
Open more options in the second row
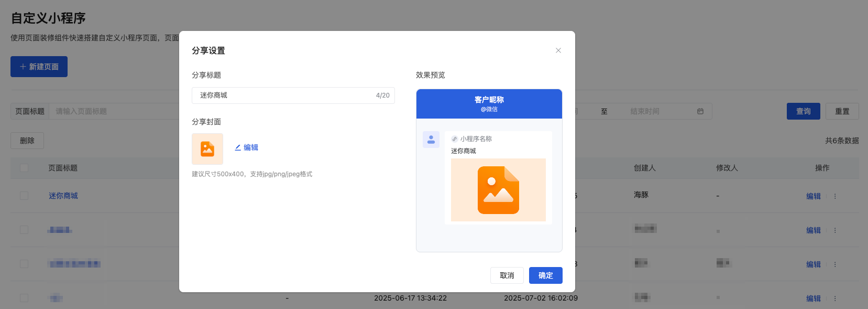coord(835,230)
